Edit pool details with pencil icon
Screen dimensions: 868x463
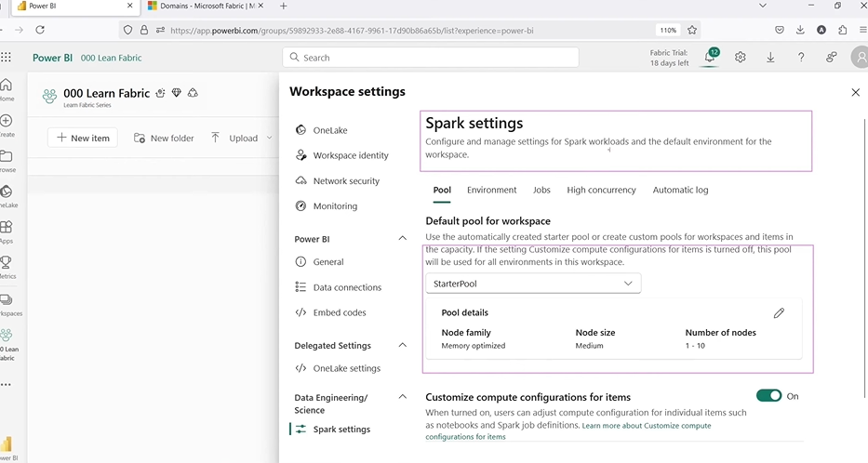779,313
